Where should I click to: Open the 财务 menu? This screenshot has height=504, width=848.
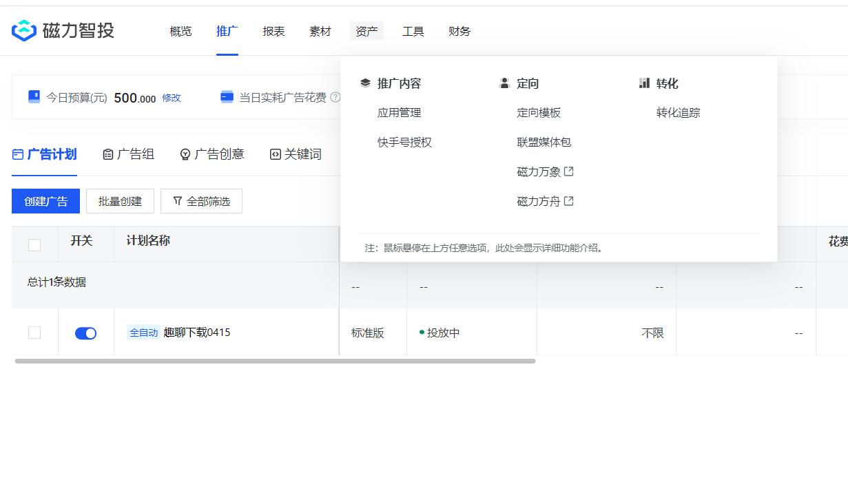point(459,31)
